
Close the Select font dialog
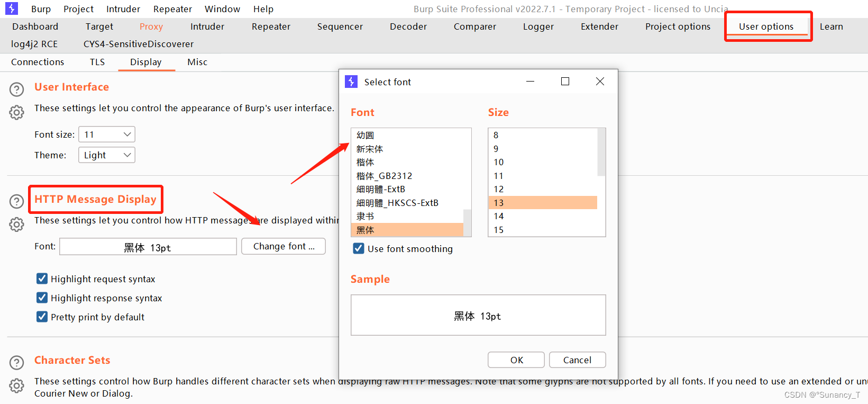click(600, 82)
